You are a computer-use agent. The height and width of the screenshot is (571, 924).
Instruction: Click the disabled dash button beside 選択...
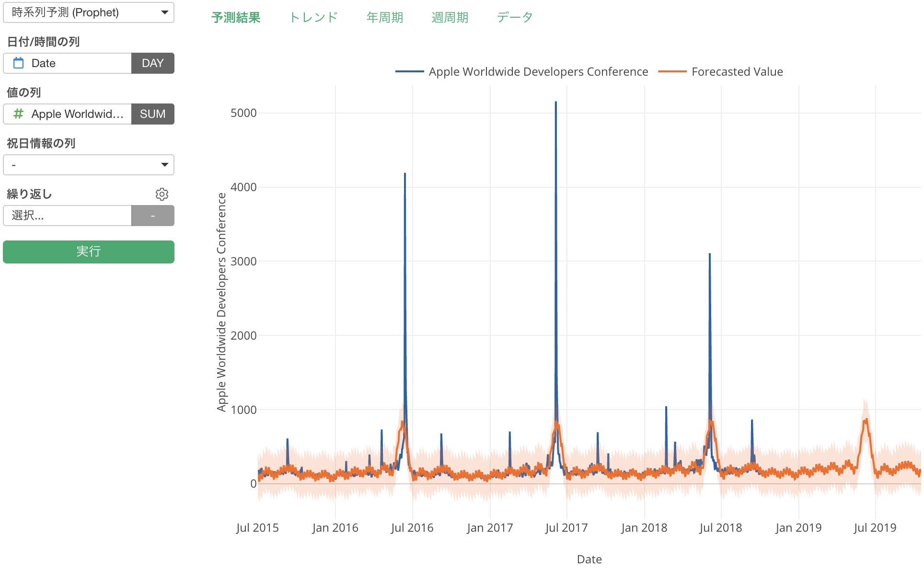point(152,216)
